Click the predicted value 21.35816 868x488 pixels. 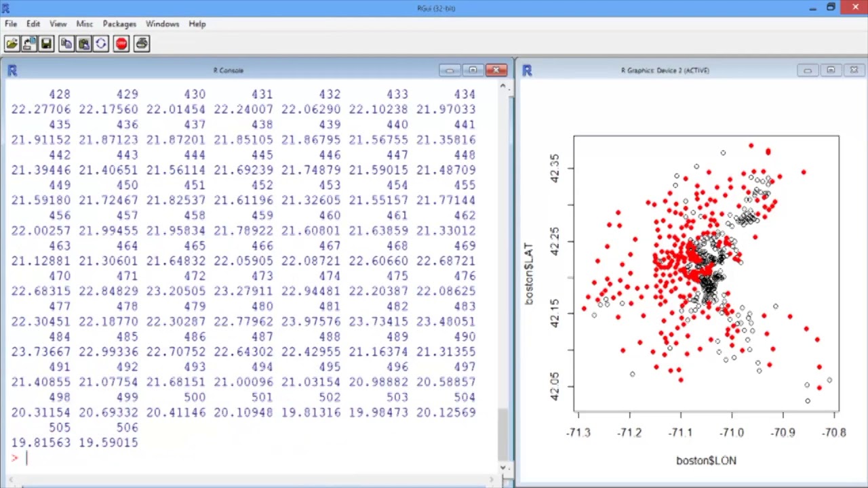(x=446, y=140)
